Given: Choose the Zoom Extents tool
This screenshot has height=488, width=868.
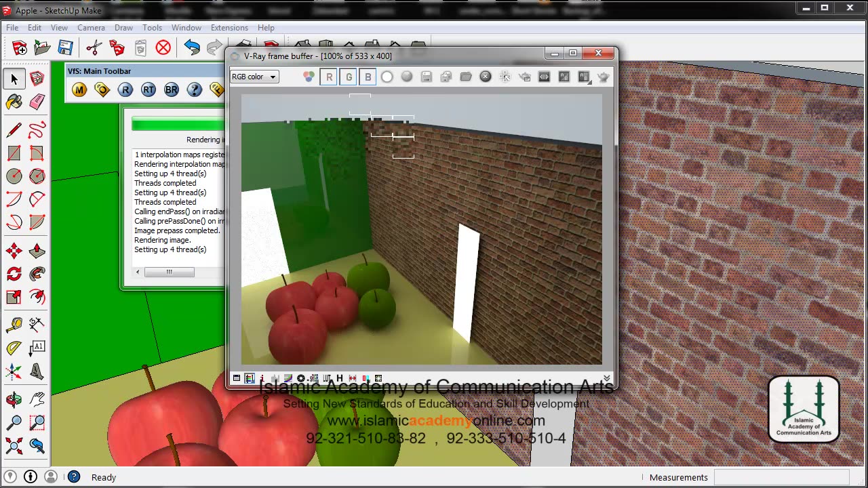Looking at the screenshot, I should [x=14, y=446].
